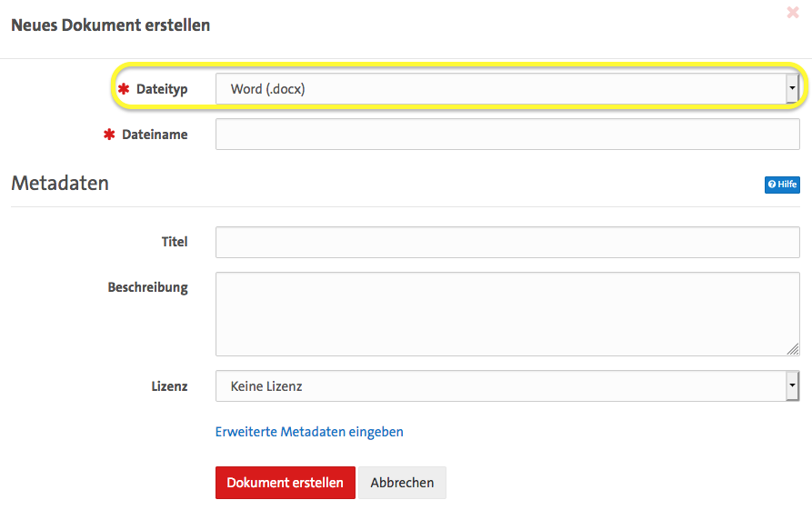812x530 pixels.
Task: Focus the Beschreibung text area
Action: click(x=506, y=314)
